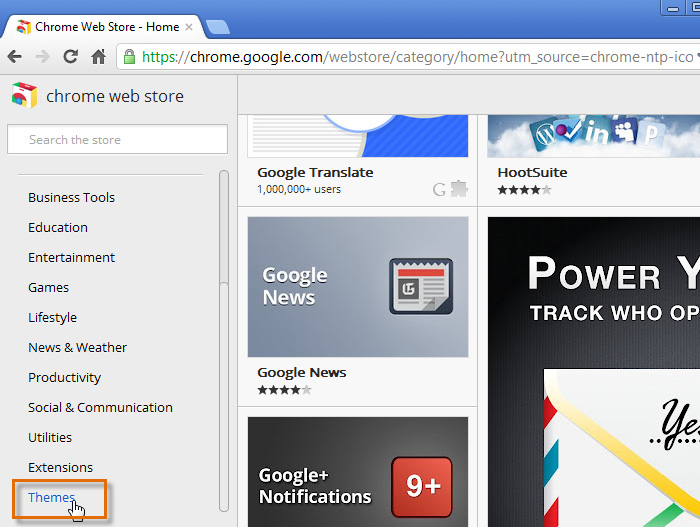The width and height of the screenshot is (700, 527).
Task: Open the Google Translate banner image
Action: pos(358,136)
